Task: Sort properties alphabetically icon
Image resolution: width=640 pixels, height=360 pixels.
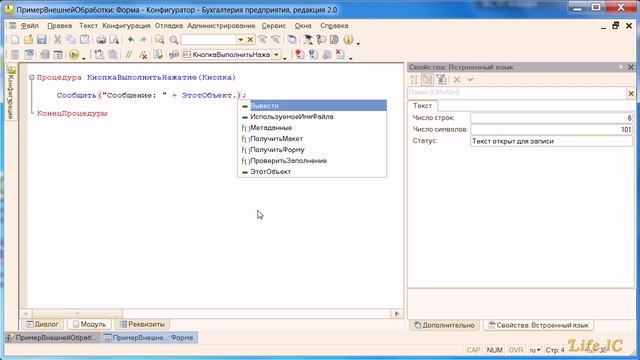Action: point(414,80)
